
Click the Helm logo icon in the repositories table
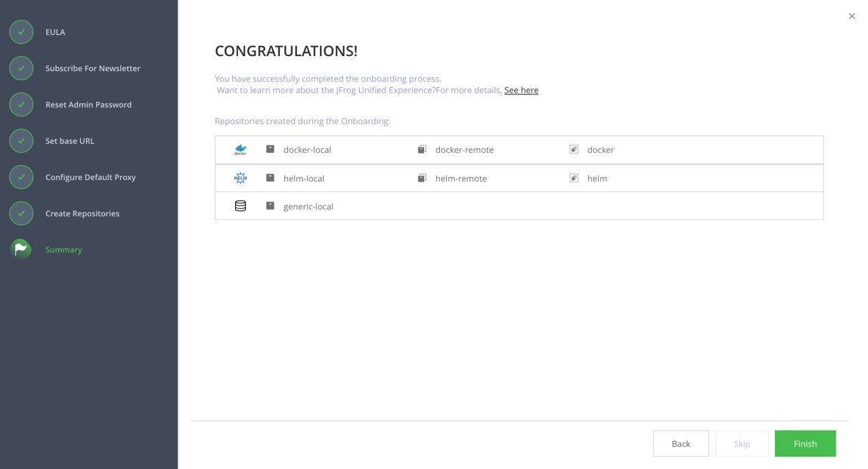[x=240, y=178]
